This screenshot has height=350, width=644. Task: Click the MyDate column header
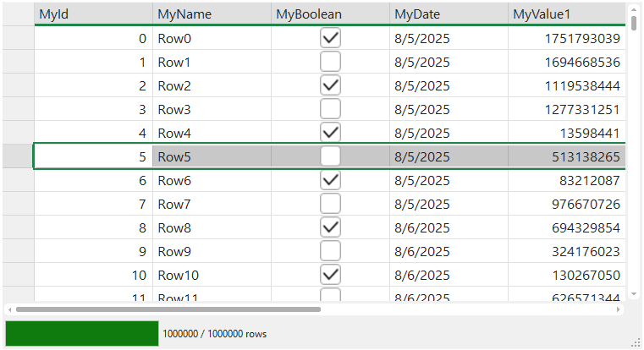coord(449,14)
